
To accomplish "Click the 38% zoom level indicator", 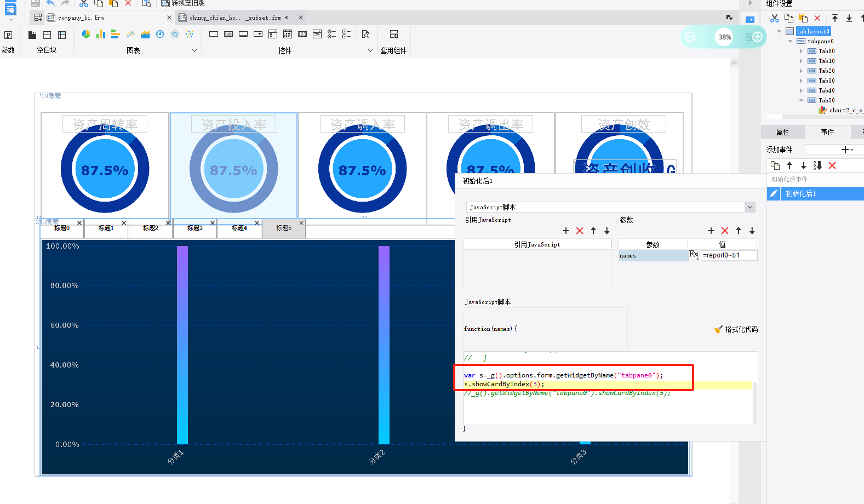I will click(725, 37).
